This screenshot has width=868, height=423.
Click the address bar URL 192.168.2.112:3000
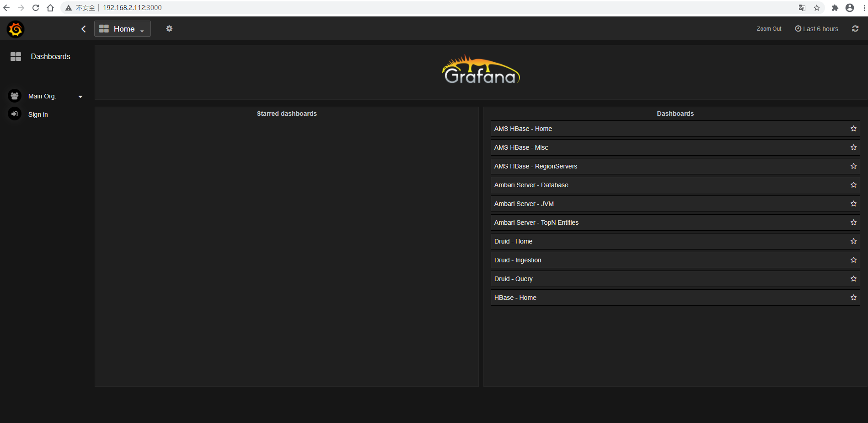(x=132, y=8)
